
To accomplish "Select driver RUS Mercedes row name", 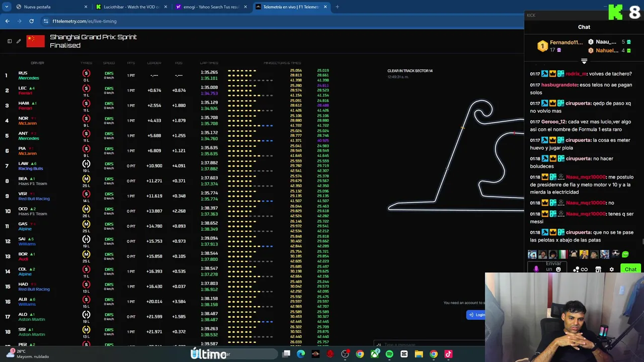I will click(x=28, y=75).
